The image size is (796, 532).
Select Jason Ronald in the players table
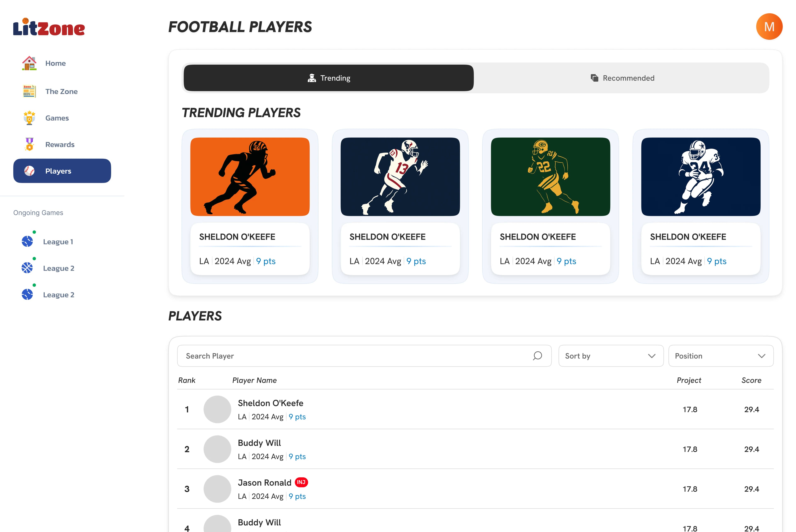click(x=265, y=482)
